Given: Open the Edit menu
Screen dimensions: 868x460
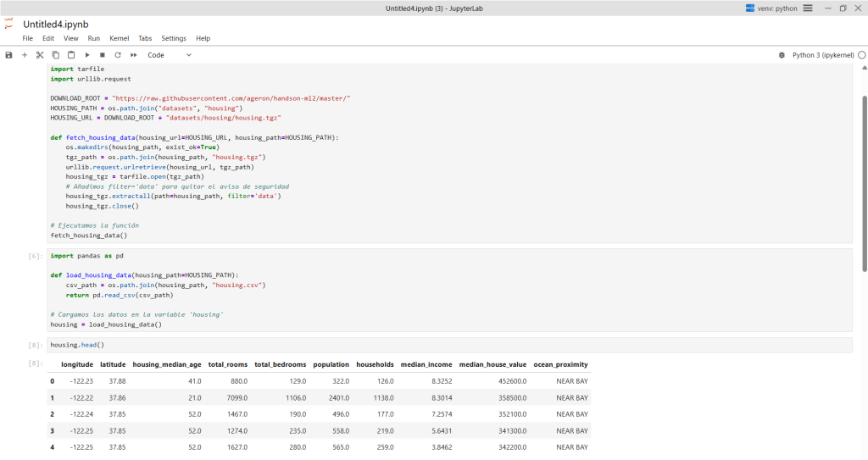Looking at the screenshot, I should point(48,38).
